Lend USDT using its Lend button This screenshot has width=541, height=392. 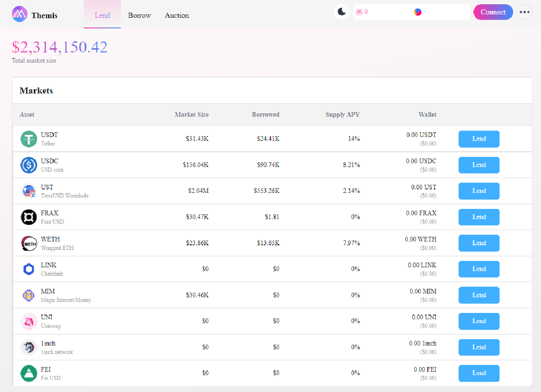(479, 139)
